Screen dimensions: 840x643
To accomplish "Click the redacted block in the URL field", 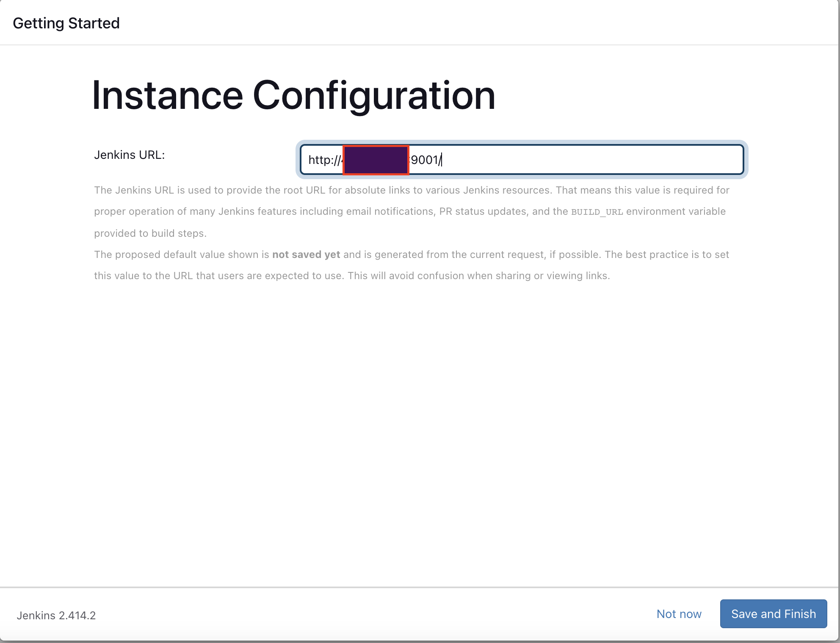I will point(376,160).
